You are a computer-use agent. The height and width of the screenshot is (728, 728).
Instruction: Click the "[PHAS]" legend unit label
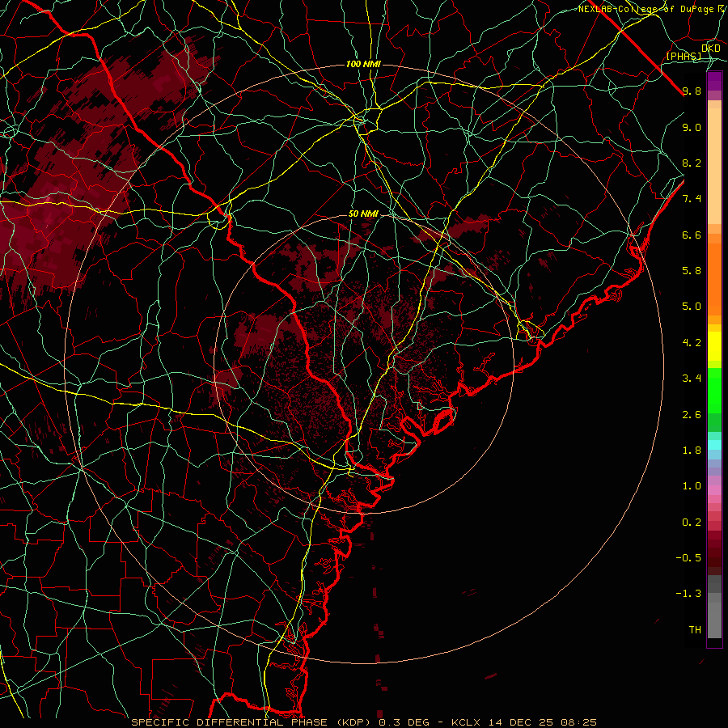coord(684,57)
